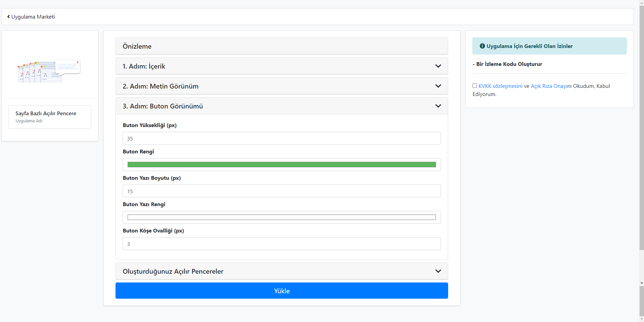Tick the KVKK agreement checkbox

point(474,86)
